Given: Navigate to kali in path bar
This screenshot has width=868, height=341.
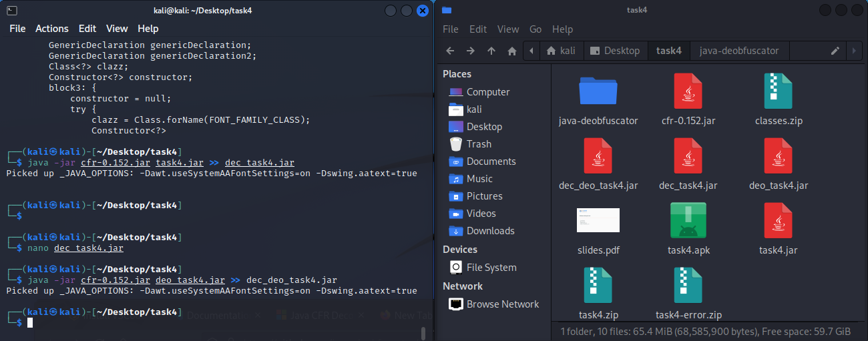Looking at the screenshot, I should tap(562, 51).
